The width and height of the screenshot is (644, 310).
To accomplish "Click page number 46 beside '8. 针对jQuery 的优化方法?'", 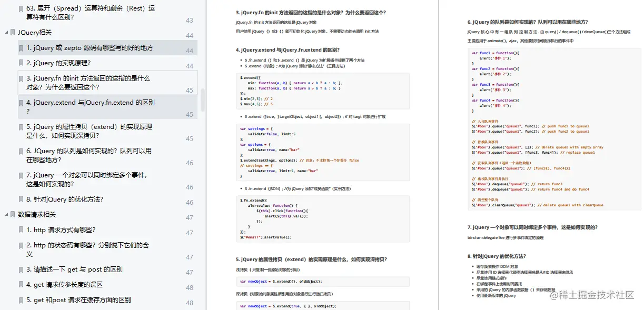I will pos(190,202).
